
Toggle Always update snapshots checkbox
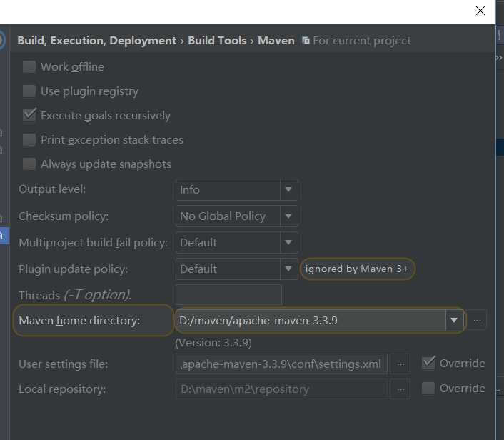tap(29, 164)
